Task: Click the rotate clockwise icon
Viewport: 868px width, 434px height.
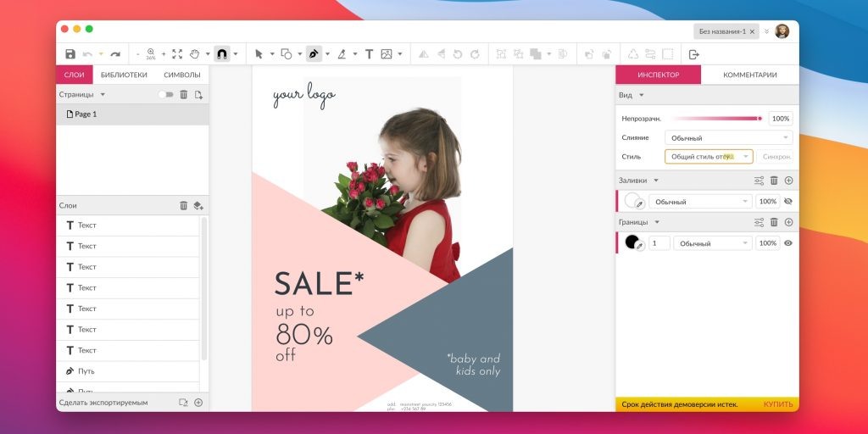Action: tap(475, 54)
